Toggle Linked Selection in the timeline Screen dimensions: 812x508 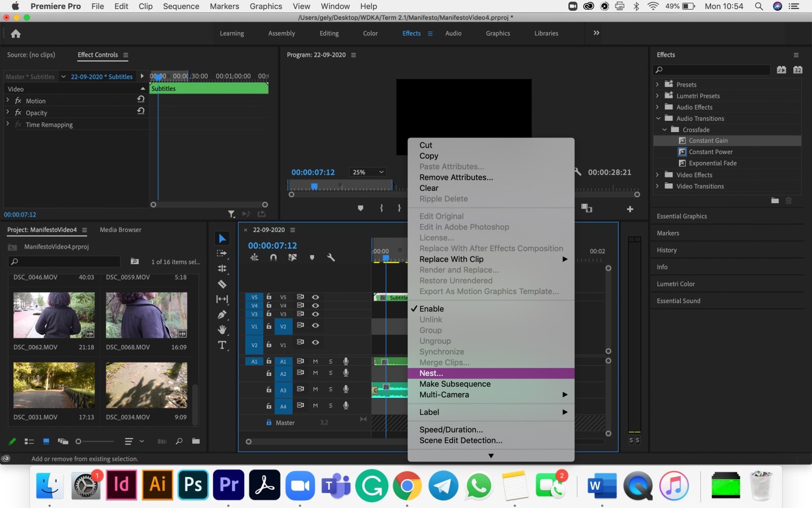293,258
